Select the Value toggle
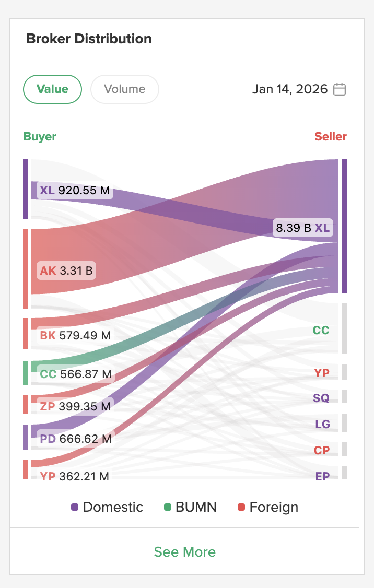This screenshot has width=374, height=588. click(52, 89)
